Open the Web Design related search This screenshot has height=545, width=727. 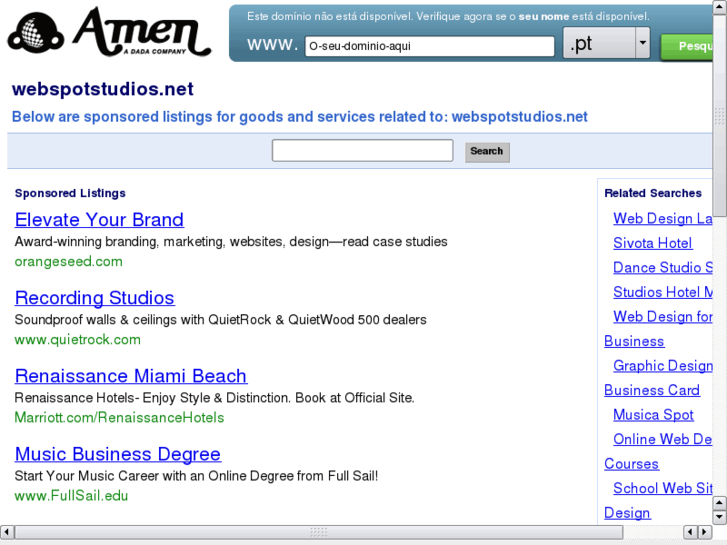pyautogui.click(x=663, y=218)
